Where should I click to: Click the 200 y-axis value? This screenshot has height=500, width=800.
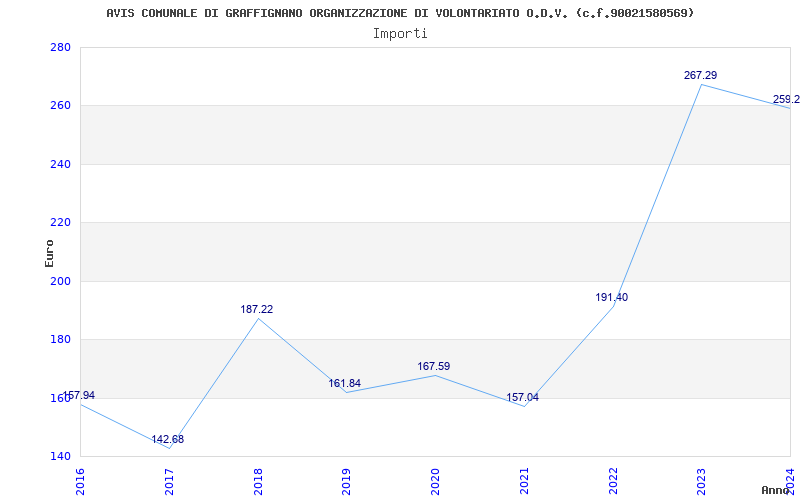(60, 281)
